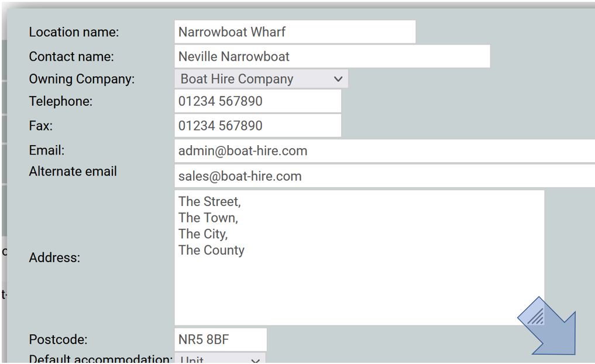The width and height of the screenshot is (595, 364).
Task: Click the "Postcode:" label
Action: (58, 339)
